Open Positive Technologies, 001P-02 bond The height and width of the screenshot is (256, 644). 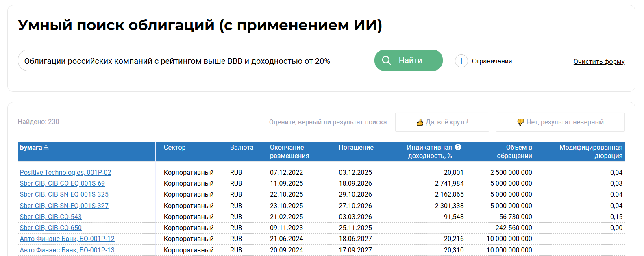coord(65,173)
